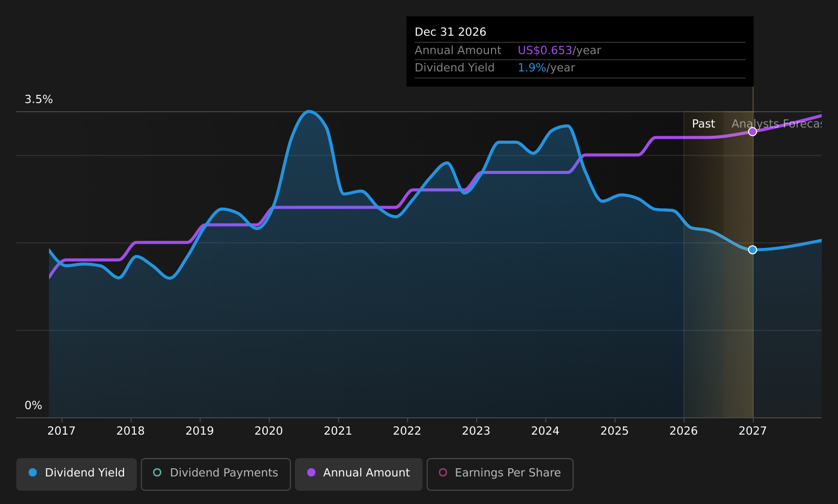Select the 2022 axis label
This screenshot has height=504, width=838.
(x=407, y=431)
